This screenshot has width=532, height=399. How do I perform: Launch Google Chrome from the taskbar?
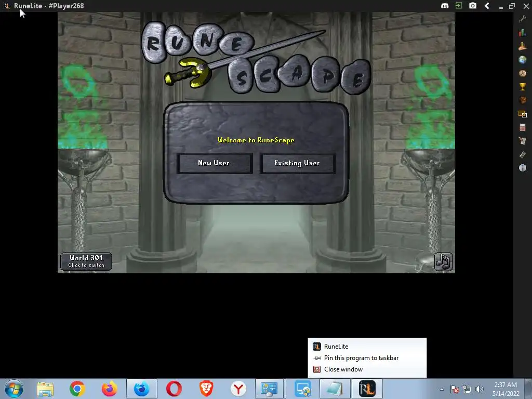pos(77,389)
